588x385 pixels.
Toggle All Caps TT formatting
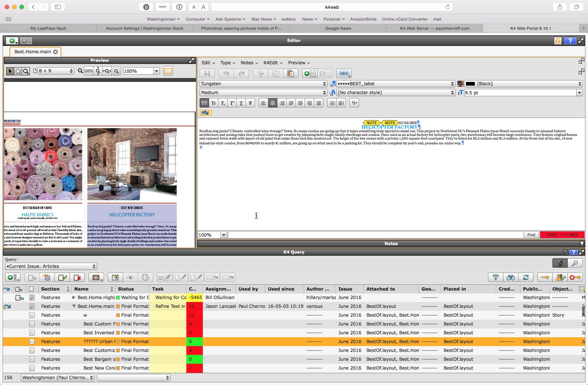pos(204,103)
